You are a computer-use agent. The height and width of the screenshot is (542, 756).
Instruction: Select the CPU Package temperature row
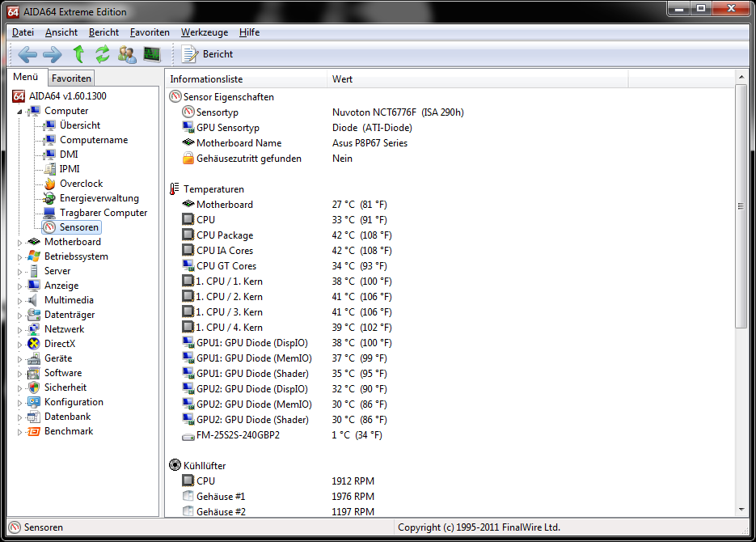(450, 235)
